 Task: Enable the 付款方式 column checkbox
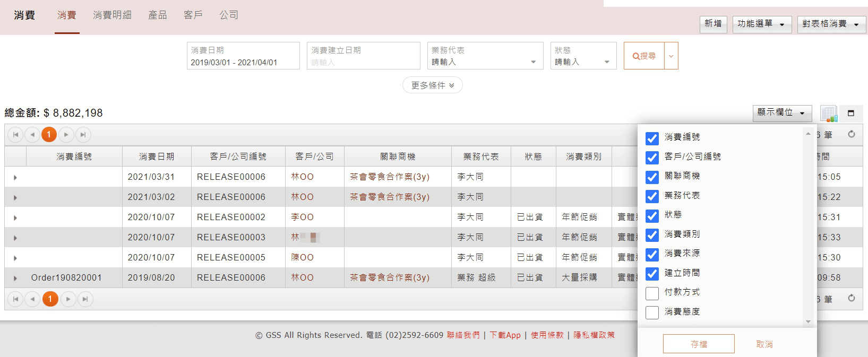click(652, 293)
